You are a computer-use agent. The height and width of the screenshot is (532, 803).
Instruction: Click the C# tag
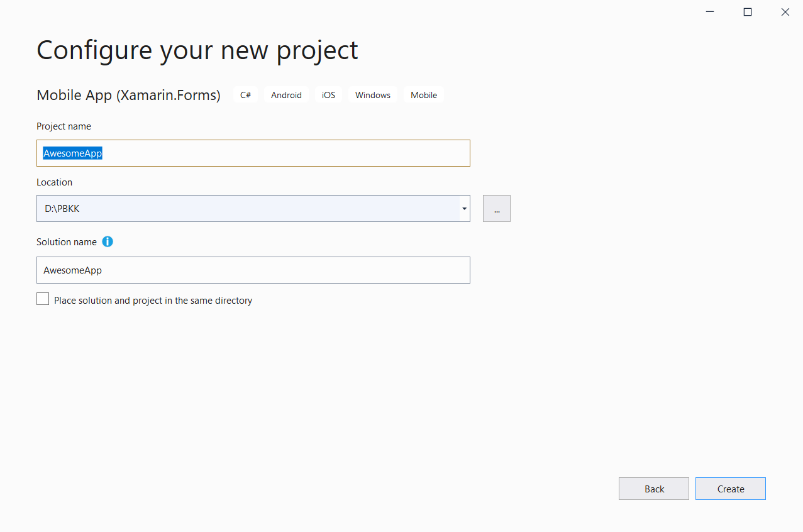[x=245, y=95]
